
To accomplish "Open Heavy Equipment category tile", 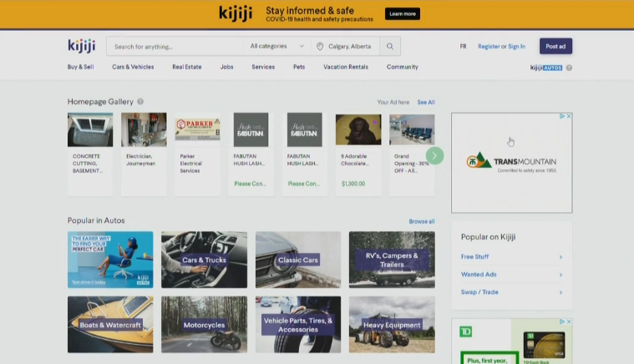I will 392,325.
